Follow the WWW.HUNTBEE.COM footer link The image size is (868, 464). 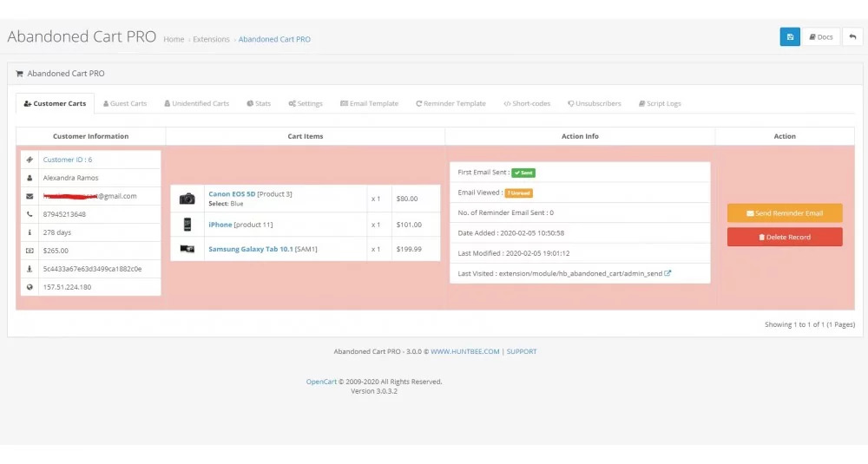pyautogui.click(x=465, y=352)
